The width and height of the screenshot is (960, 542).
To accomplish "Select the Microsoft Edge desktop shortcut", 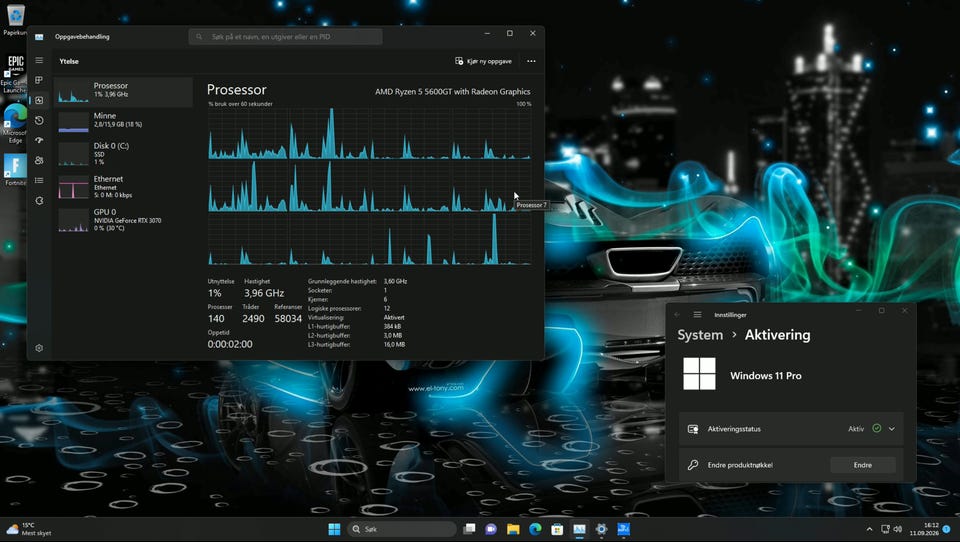I will pos(15,124).
